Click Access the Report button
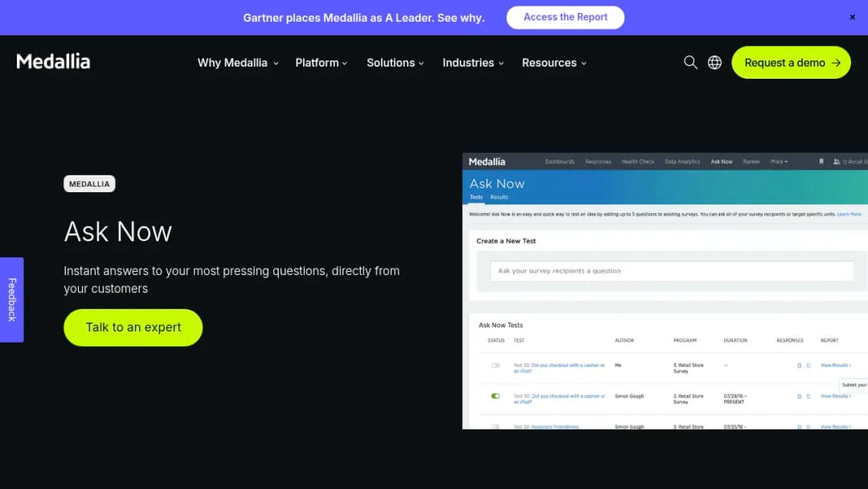 tap(565, 17)
